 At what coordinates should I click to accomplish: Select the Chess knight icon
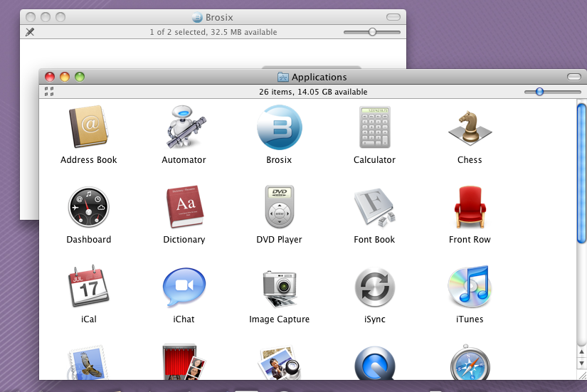[x=470, y=127]
